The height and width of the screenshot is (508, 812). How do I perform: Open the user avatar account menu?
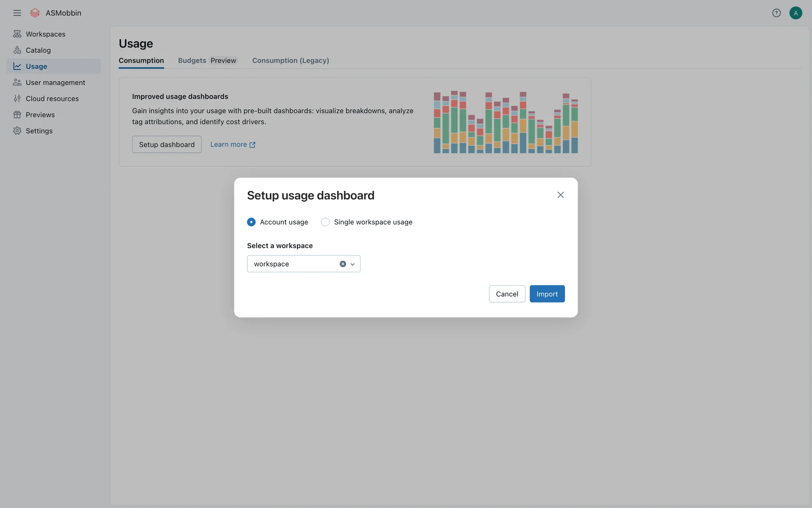(x=796, y=13)
